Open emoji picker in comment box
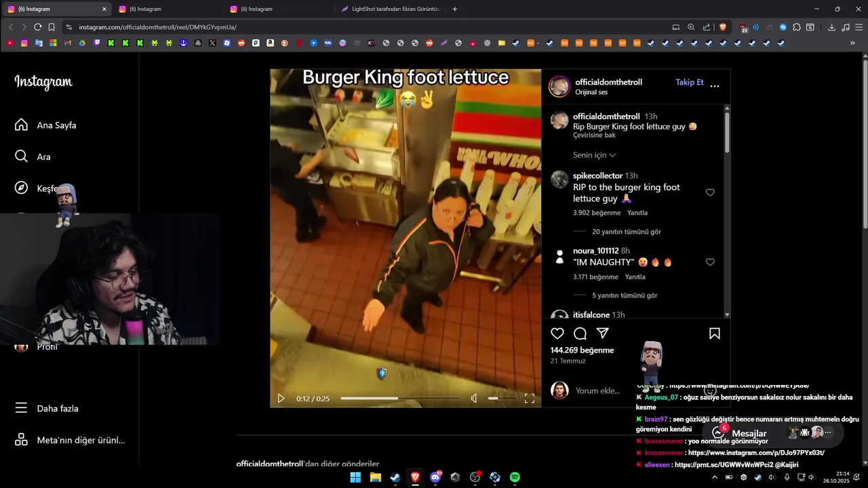 click(710, 390)
